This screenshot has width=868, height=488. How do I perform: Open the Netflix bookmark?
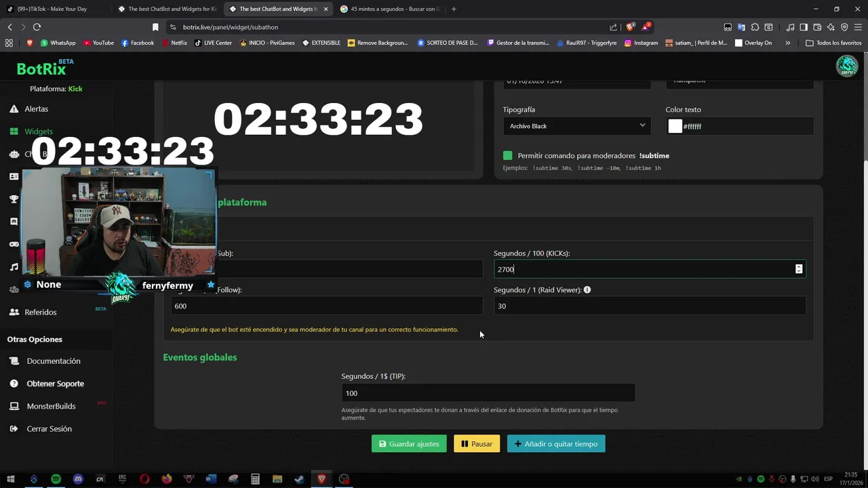pos(174,43)
